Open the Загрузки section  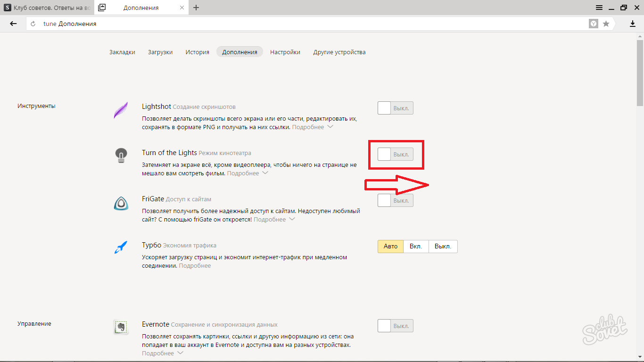(x=160, y=52)
